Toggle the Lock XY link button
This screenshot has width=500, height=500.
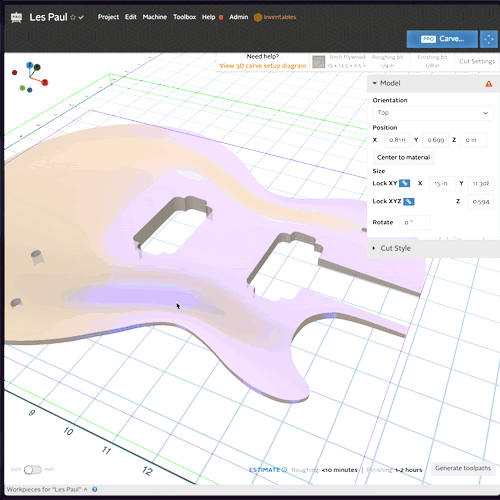[404, 183]
